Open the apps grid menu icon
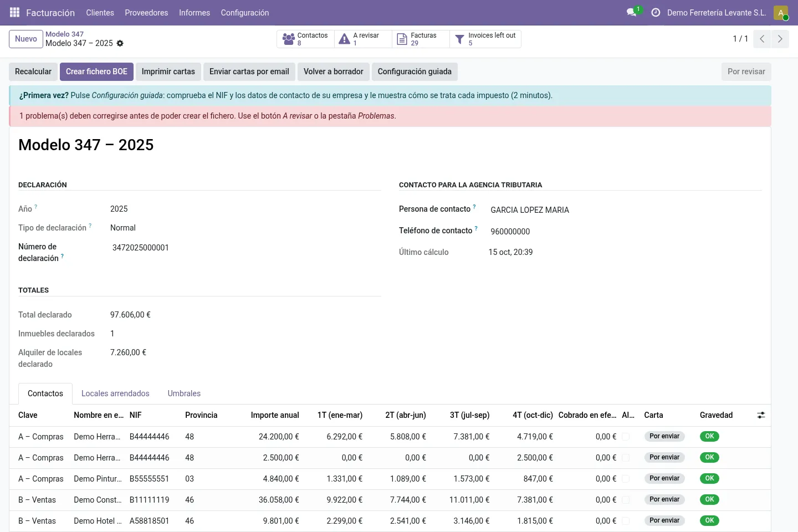The height and width of the screenshot is (532, 798). point(15,12)
